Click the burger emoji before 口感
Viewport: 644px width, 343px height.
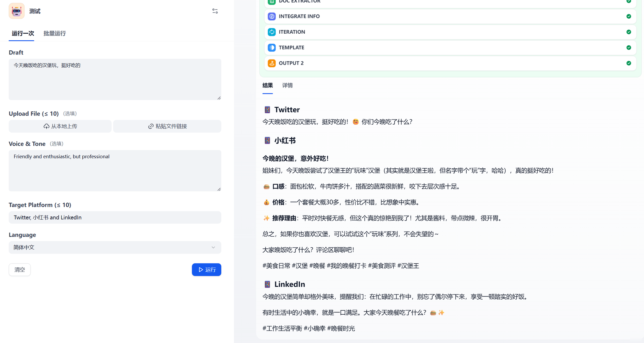266,187
